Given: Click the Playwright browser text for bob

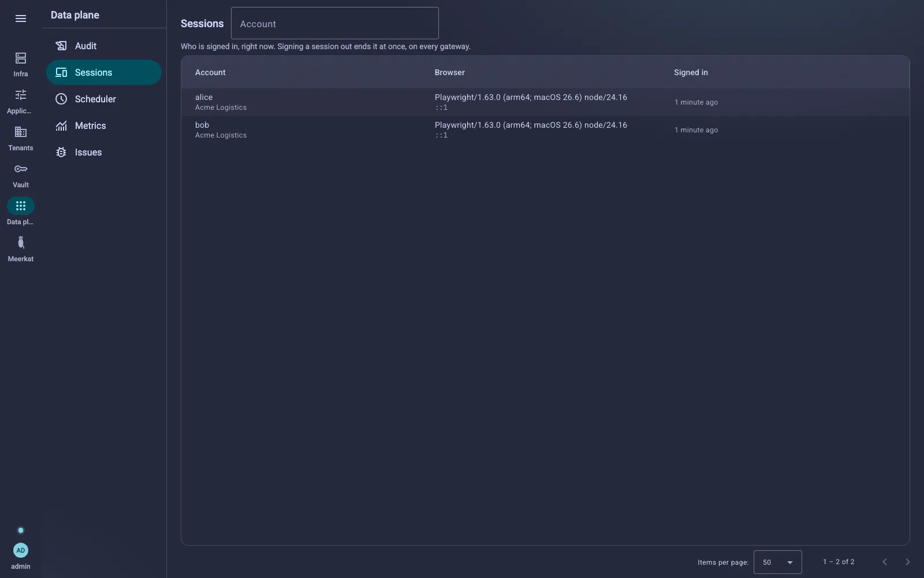Looking at the screenshot, I should click(531, 125).
